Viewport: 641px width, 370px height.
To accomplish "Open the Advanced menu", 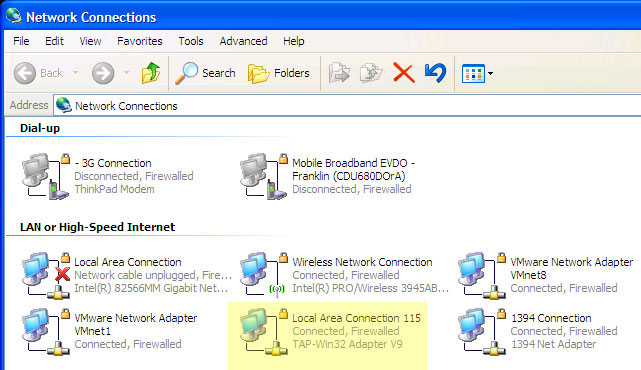I will pos(243,41).
